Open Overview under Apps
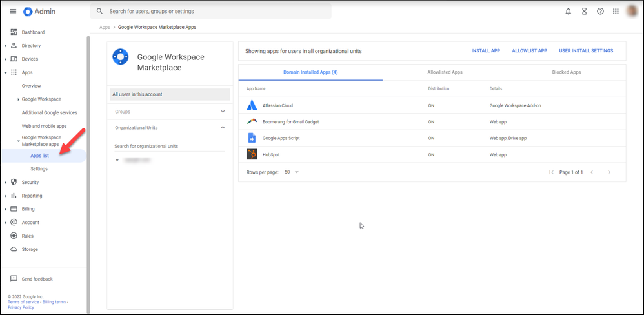 pyautogui.click(x=31, y=86)
